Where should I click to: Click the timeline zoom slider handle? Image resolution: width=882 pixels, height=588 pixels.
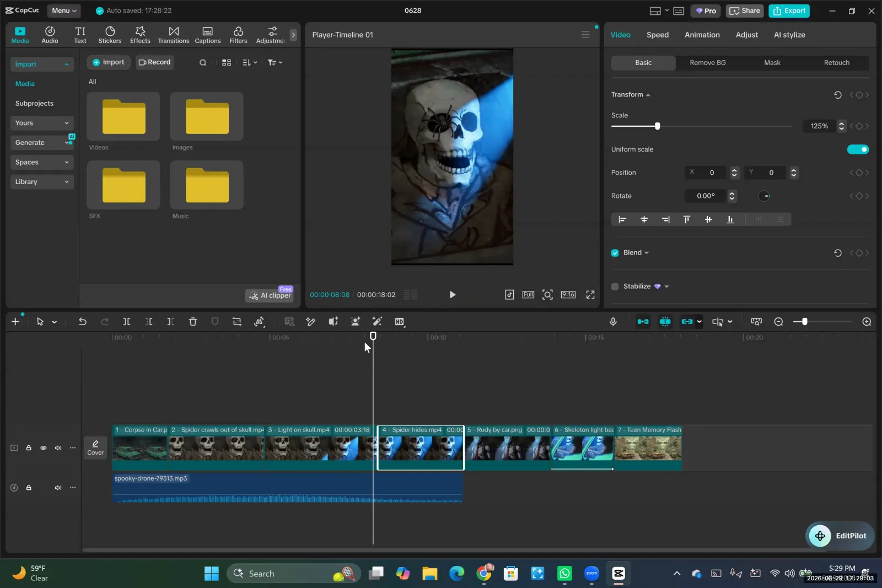(x=804, y=322)
